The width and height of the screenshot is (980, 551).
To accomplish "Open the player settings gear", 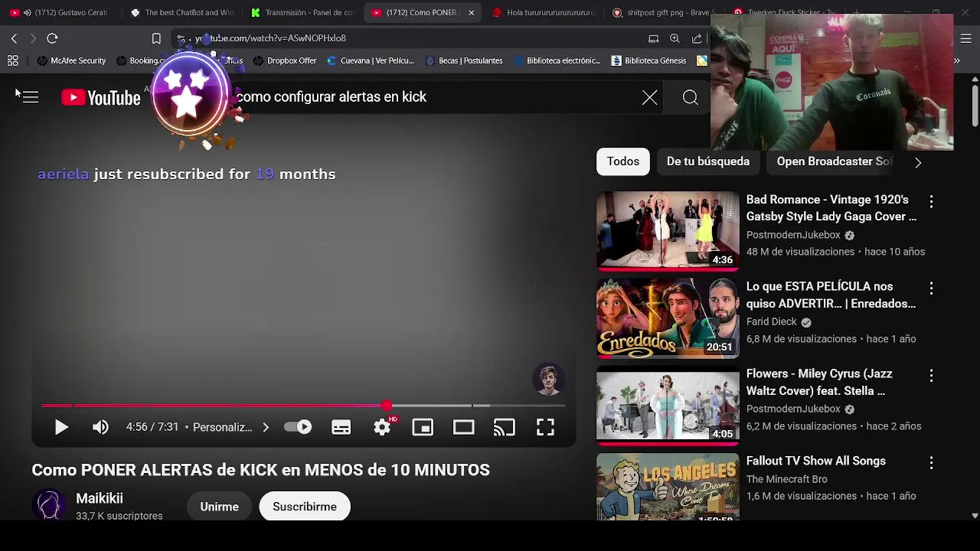I will coord(382,427).
